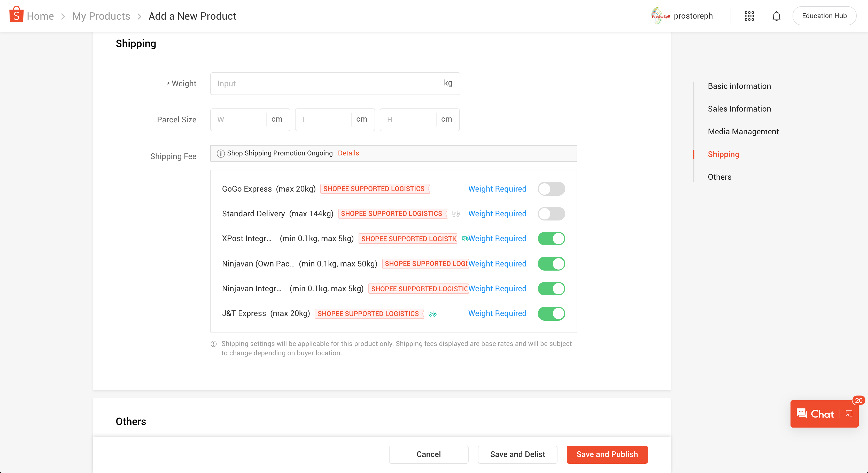This screenshot has width=868, height=473.
Task: Open shipping promotion Details link
Action: click(348, 153)
